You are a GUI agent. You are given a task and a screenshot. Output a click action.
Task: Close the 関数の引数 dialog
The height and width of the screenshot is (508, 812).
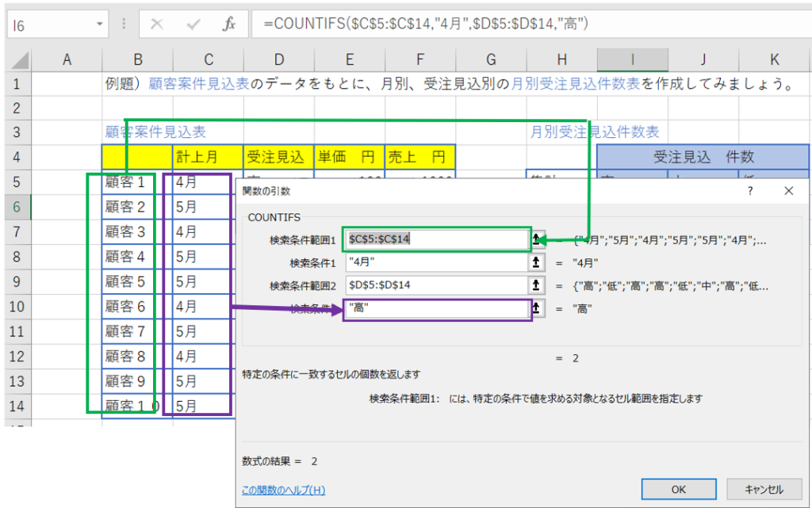tap(788, 191)
